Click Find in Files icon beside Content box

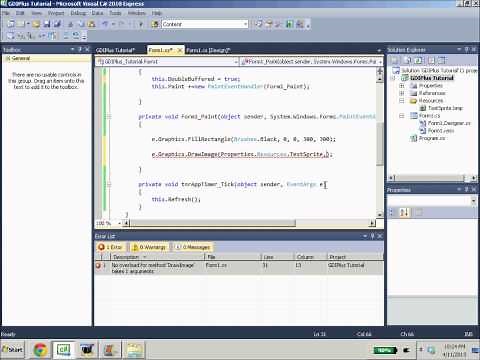[x=155, y=24]
